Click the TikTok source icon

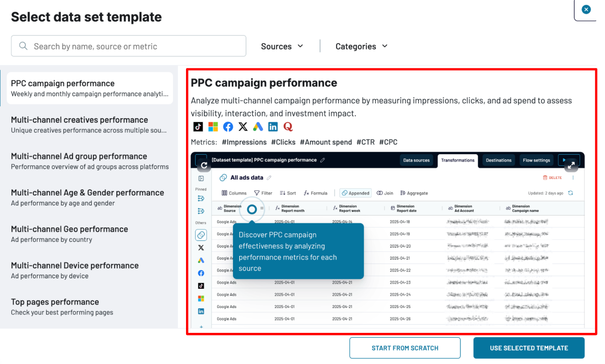point(198,126)
